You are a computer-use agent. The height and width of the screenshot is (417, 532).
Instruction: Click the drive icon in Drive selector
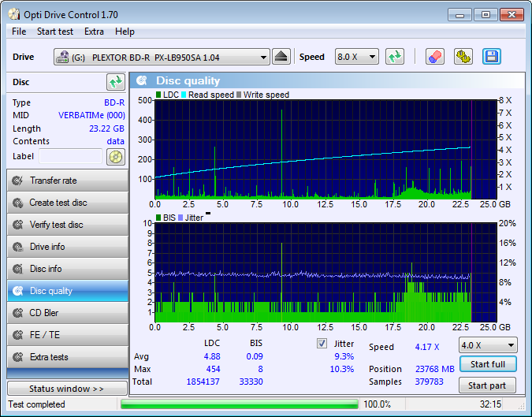point(62,57)
